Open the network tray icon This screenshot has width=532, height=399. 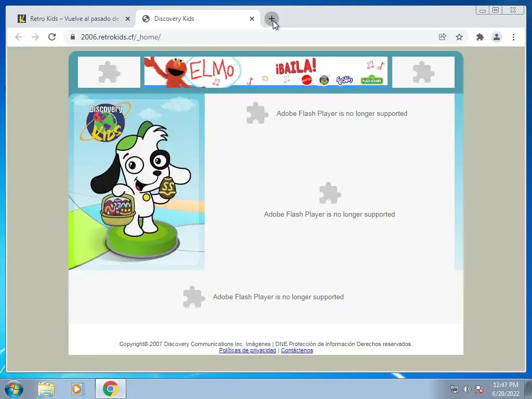pos(454,389)
